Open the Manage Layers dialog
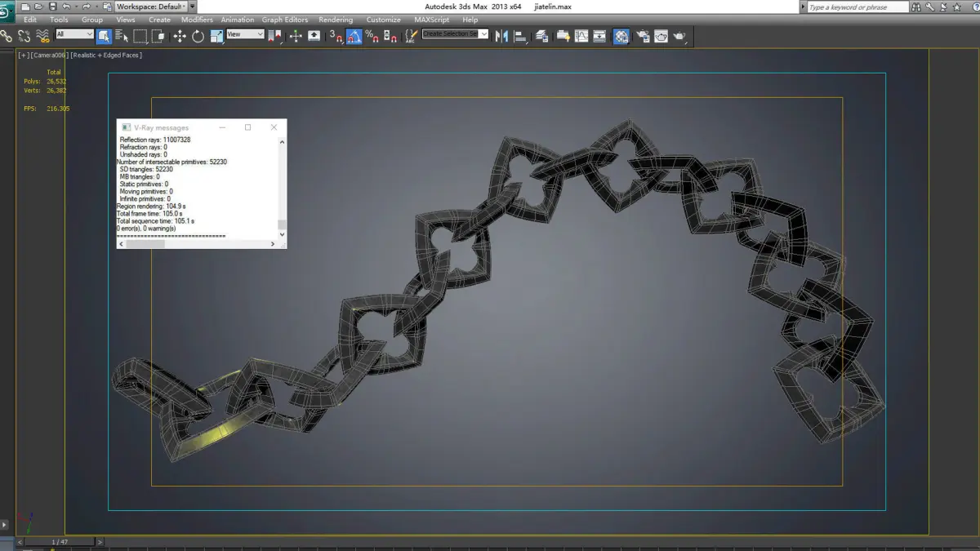 coord(541,36)
